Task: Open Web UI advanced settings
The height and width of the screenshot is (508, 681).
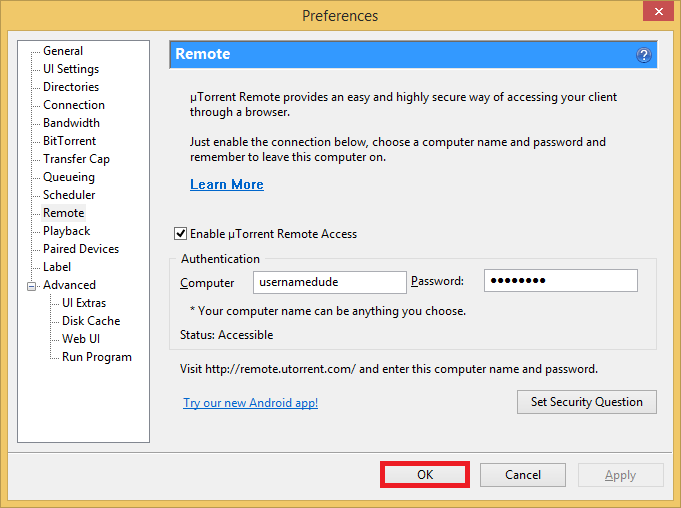Action: (81, 339)
